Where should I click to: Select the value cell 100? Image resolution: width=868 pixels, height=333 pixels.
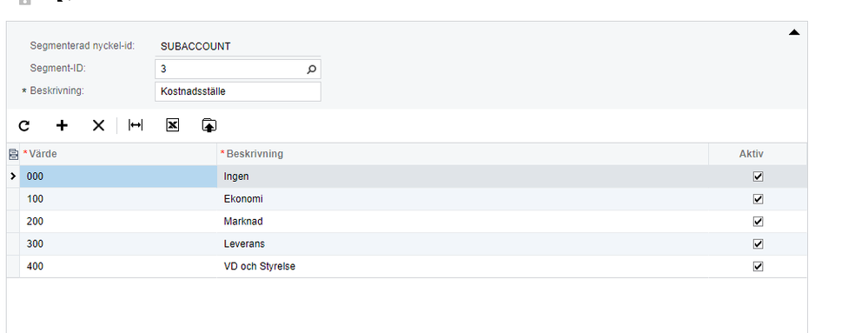(118, 199)
